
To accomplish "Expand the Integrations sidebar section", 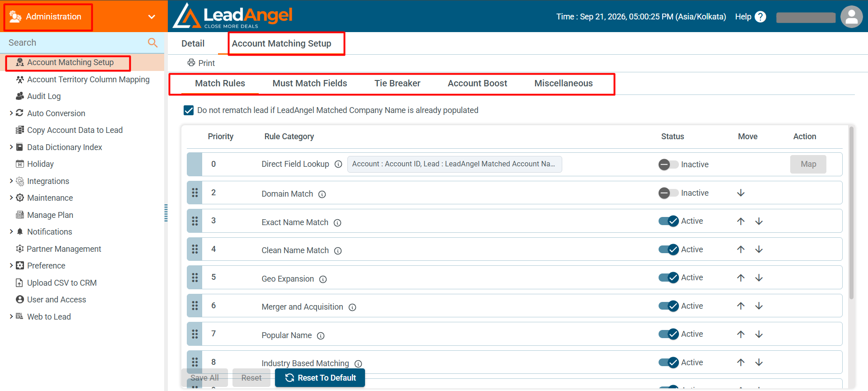I will pos(11,181).
